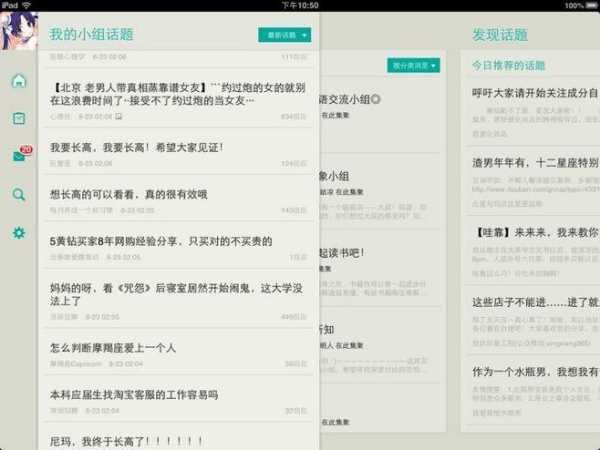The image size is (600, 450).
Task: Open the clipboard checklist sidebar icon
Action: (19, 118)
